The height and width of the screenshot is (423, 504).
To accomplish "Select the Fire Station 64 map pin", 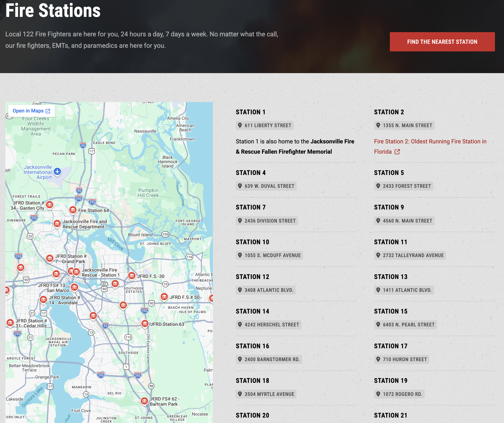I will 73,210.
